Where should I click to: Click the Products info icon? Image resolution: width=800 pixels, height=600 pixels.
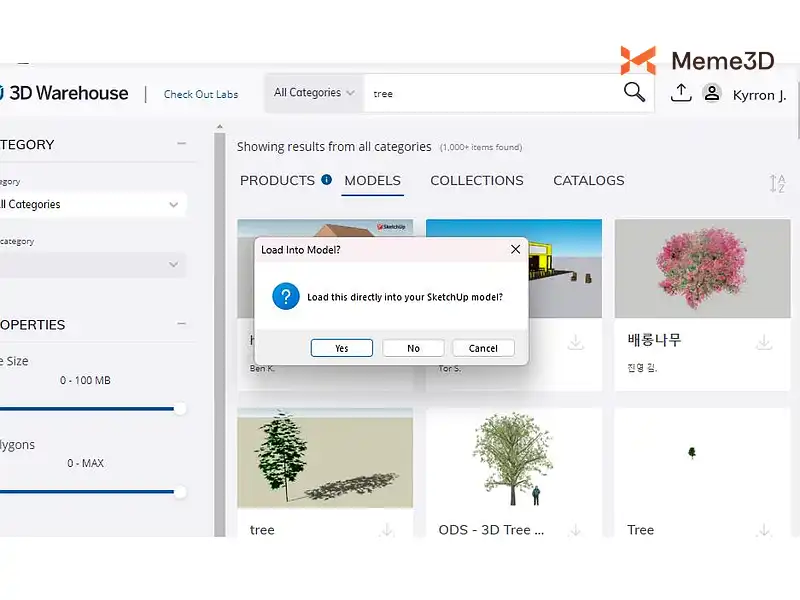(x=327, y=180)
